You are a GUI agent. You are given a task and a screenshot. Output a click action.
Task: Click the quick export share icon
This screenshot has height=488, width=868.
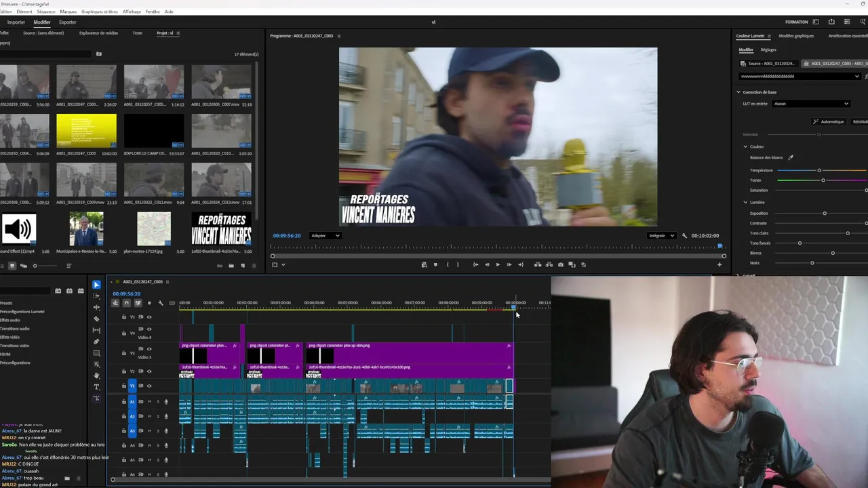(x=831, y=22)
